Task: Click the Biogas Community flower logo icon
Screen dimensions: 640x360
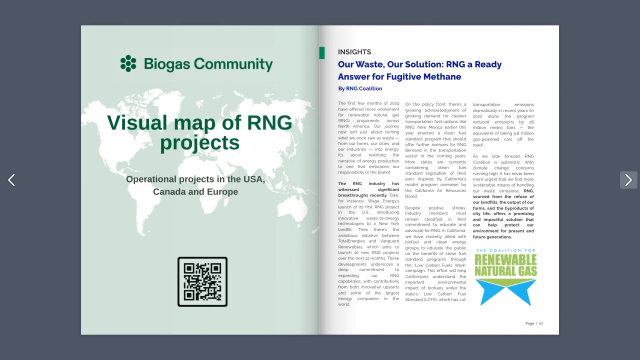Action: click(128, 64)
